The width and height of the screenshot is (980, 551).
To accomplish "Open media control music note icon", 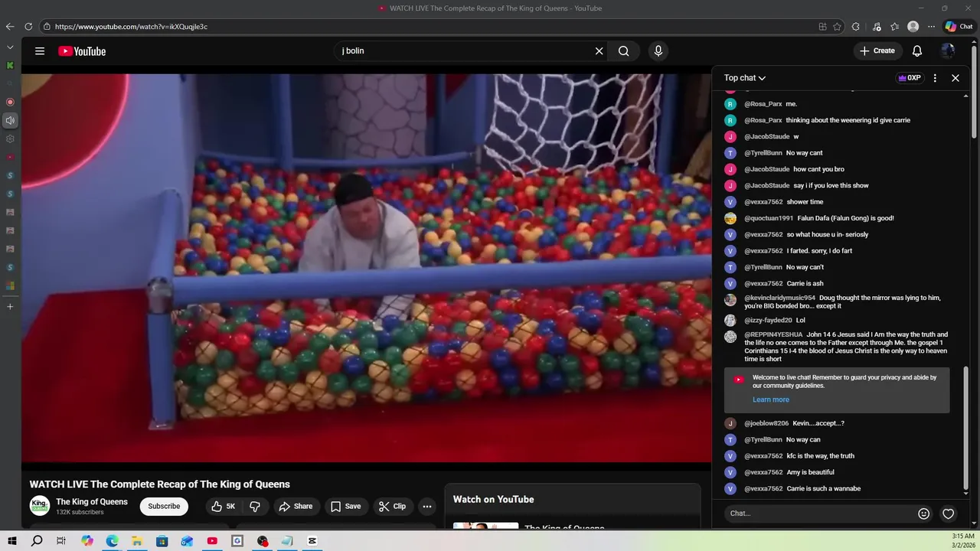I will point(877,27).
